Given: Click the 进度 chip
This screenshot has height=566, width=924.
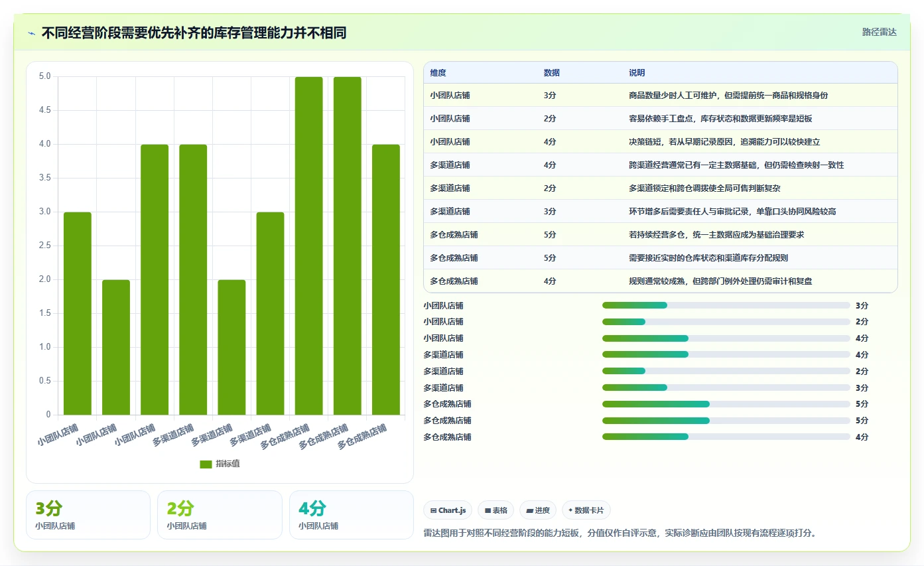Looking at the screenshot, I should click(x=538, y=510).
